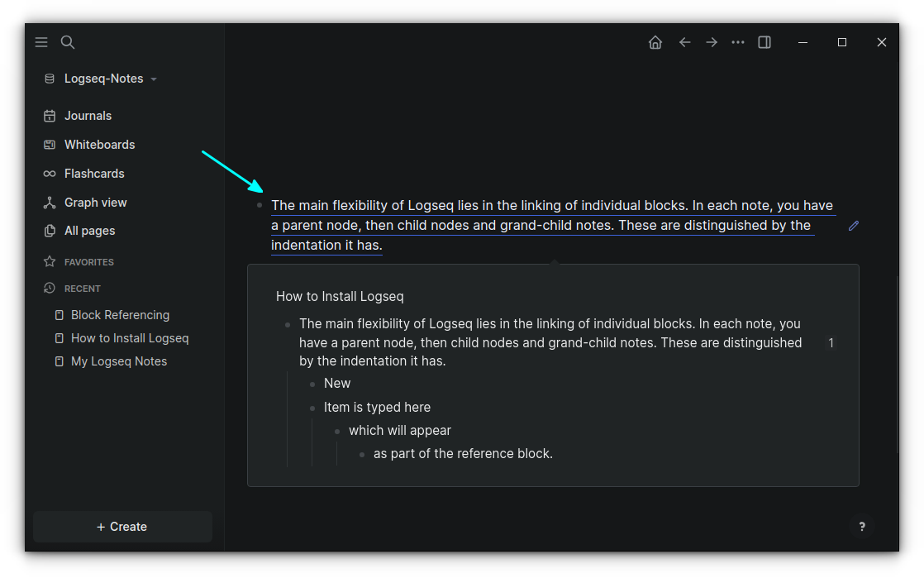Edit the block using the pencil icon
Screen dimensions: 924x578
(854, 225)
